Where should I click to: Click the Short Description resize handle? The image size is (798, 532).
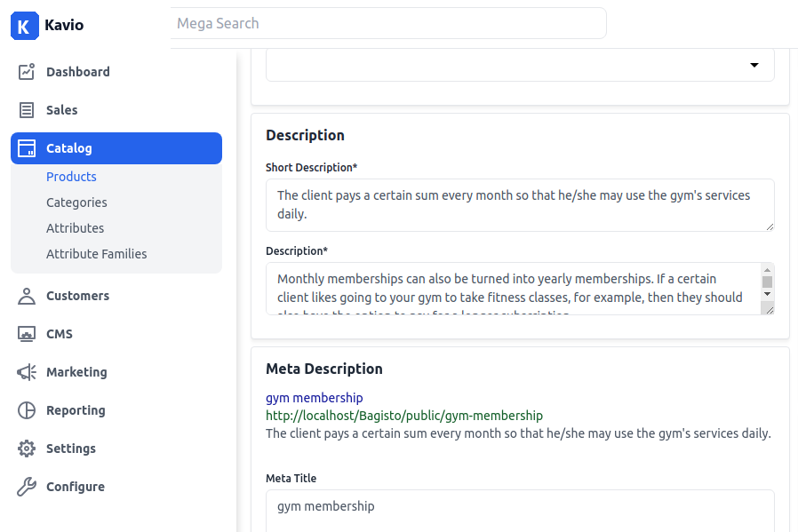point(770,226)
